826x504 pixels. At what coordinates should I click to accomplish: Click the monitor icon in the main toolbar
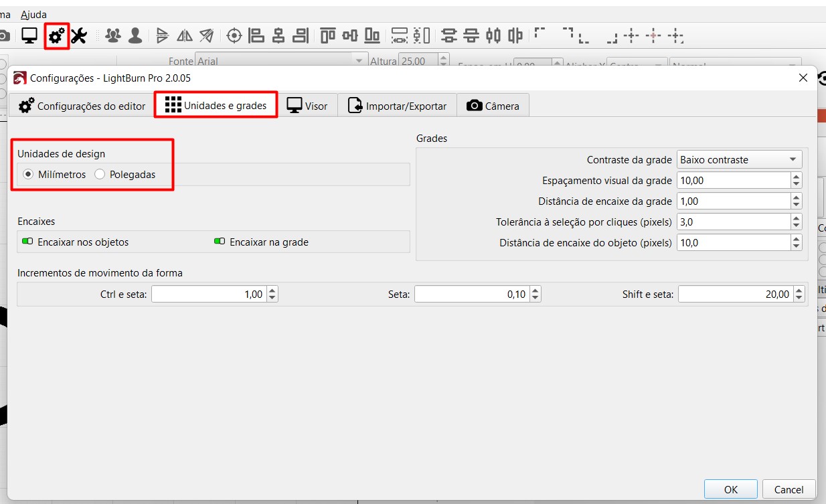pos(29,35)
